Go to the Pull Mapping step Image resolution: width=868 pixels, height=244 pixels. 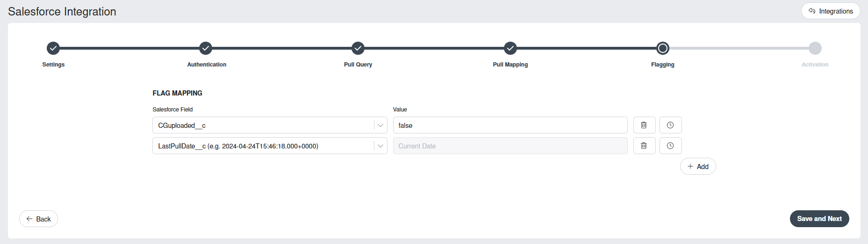click(510, 48)
